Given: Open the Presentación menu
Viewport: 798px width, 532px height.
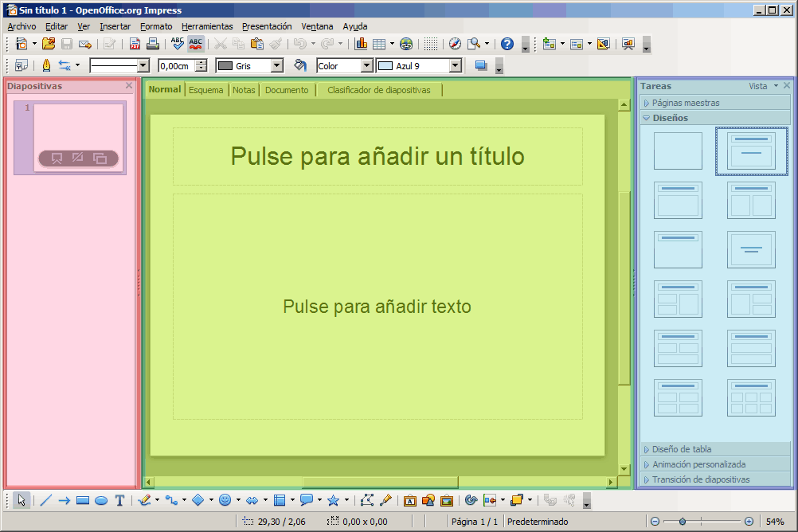Looking at the screenshot, I should click(x=267, y=26).
